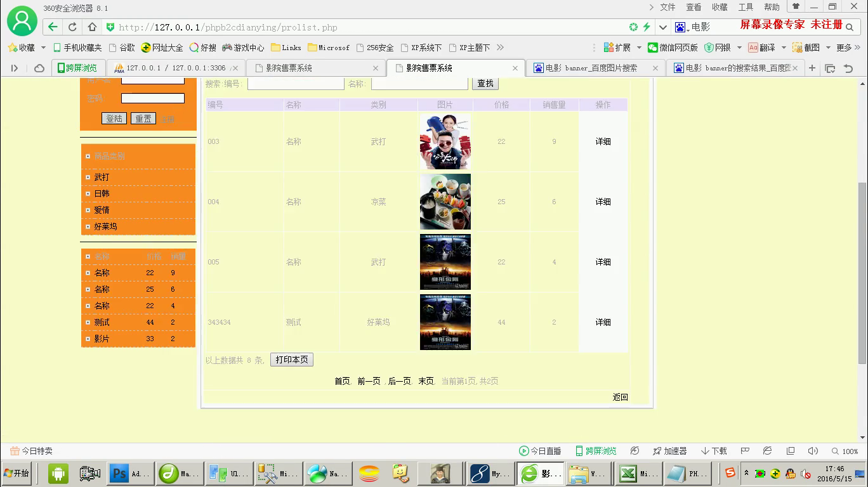Expand the 收藏 favorites dropdown arrow
Viewport: 868px width, 487px height.
(43, 48)
